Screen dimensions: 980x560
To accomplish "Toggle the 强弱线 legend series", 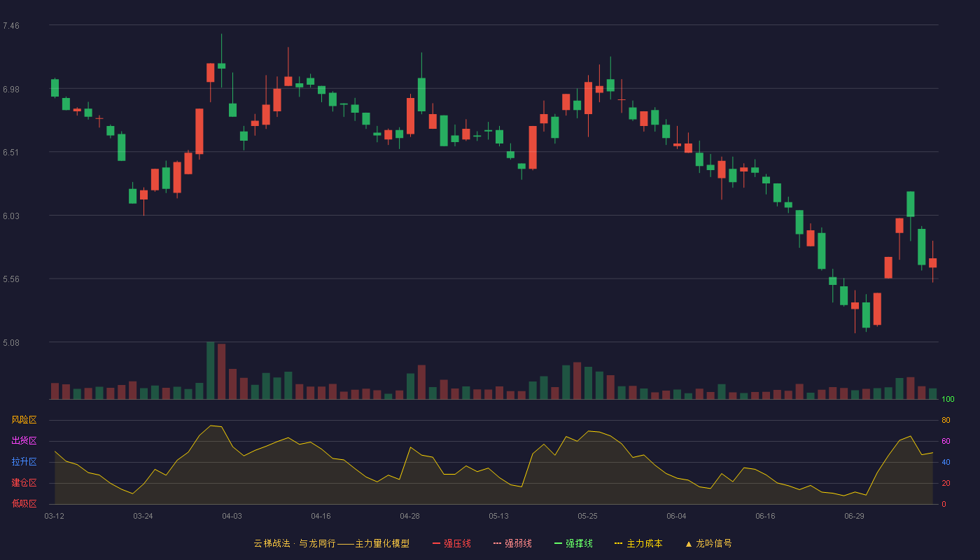I will [512, 543].
